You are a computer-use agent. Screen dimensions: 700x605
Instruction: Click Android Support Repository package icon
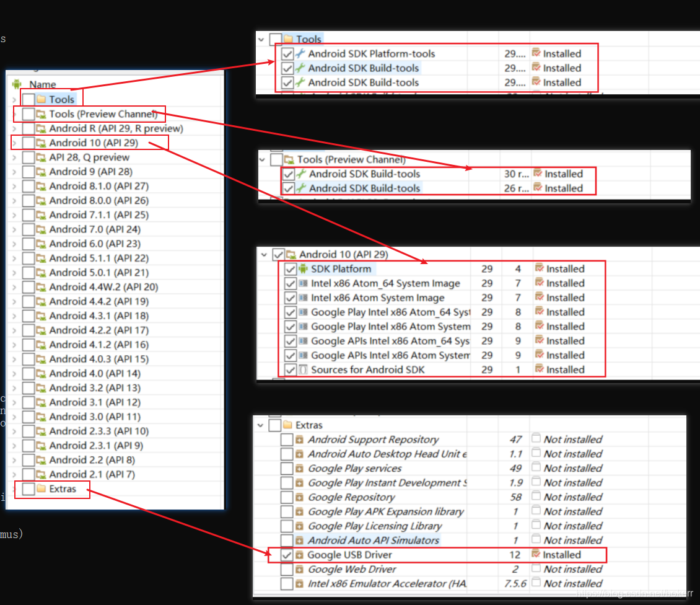tap(300, 439)
